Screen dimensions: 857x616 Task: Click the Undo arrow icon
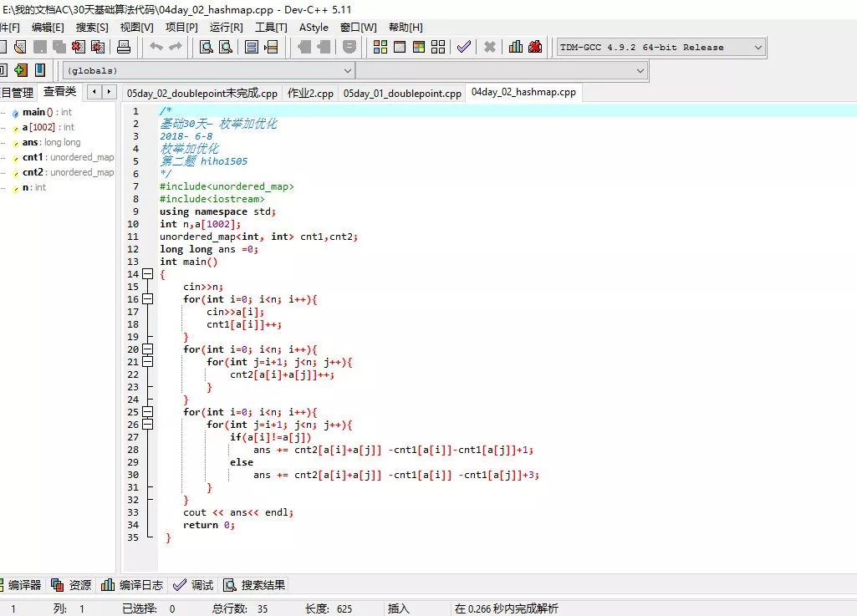click(x=156, y=47)
